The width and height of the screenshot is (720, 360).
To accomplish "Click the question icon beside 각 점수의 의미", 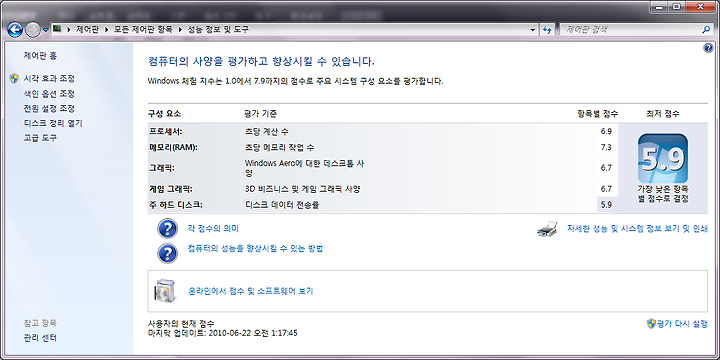I will 167,228.
